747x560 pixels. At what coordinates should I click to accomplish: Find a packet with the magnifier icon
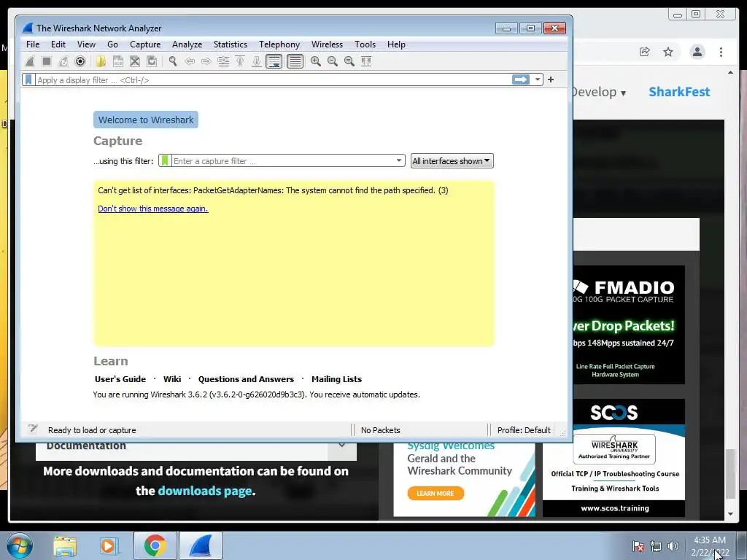pos(172,61)
